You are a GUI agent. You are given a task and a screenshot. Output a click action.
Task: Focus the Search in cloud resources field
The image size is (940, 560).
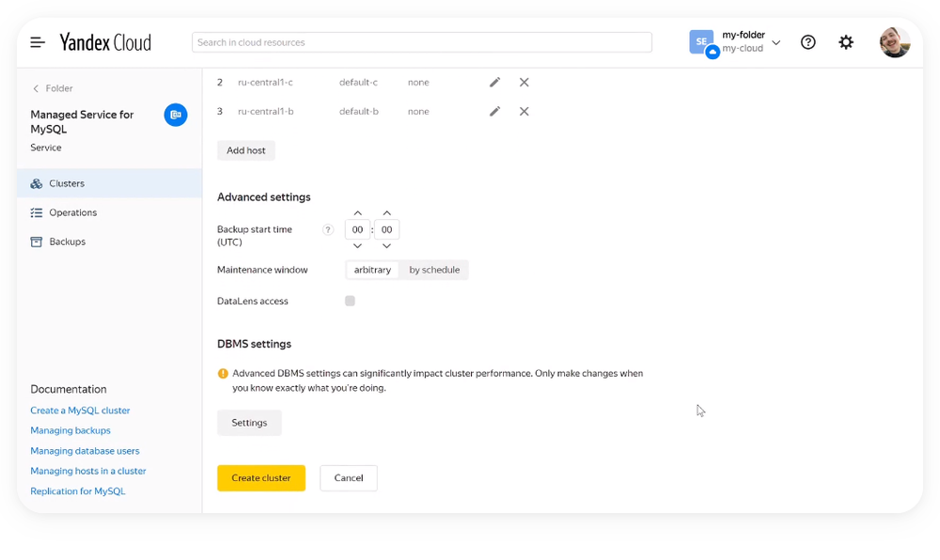[421, 42]
